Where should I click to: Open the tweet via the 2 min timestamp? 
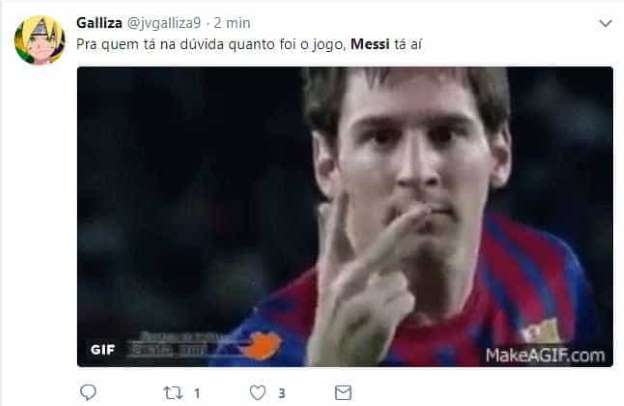pyautogui.click(x=232, y=23)
